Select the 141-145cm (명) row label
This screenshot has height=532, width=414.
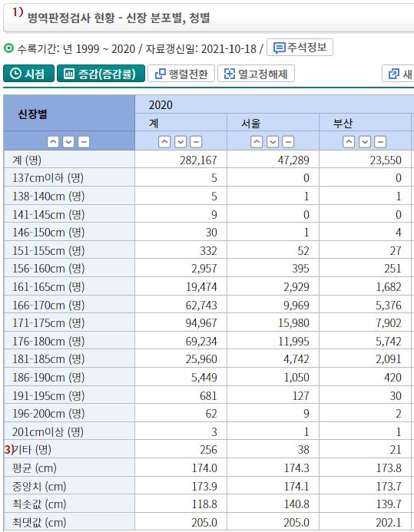(48, 214)
